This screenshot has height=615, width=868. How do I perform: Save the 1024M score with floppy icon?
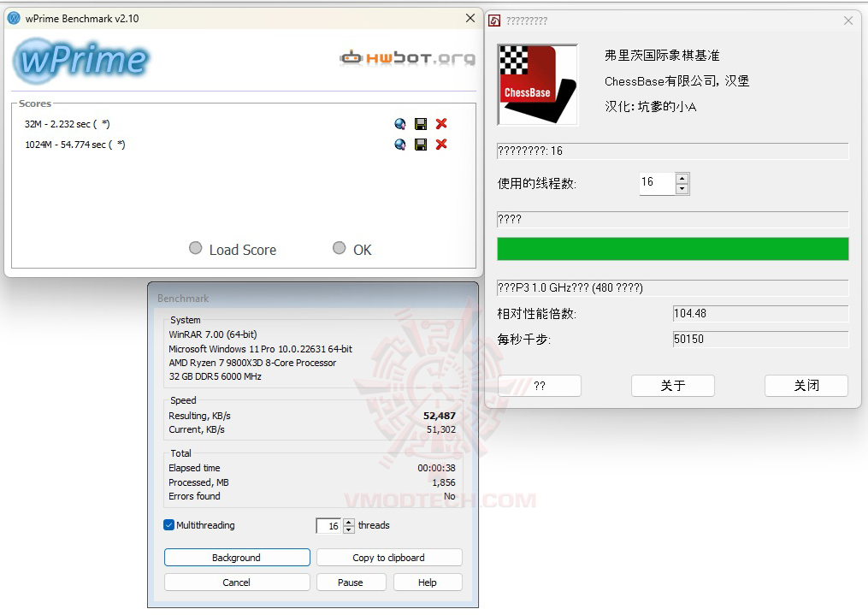(x=421, y=145)
